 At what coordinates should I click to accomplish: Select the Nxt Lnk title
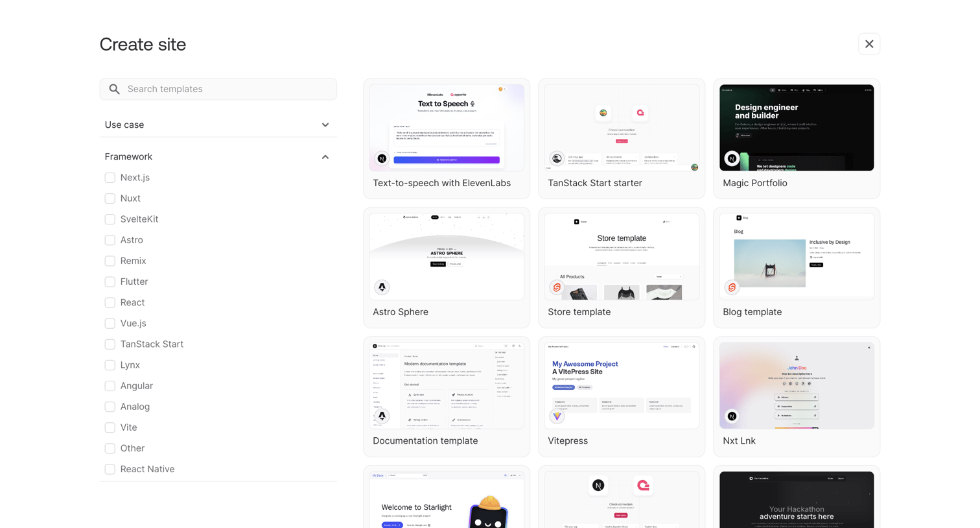pos(740,441)
